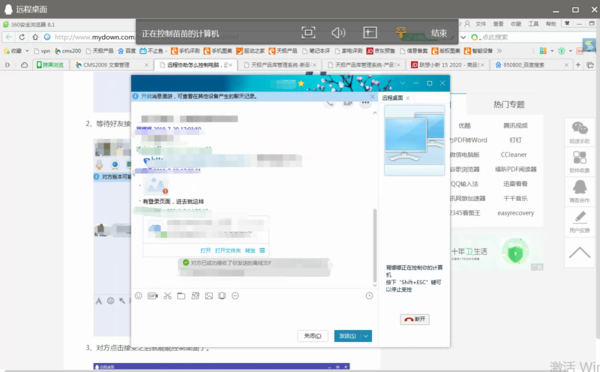The image size is (600, 372).
Task: Open the folder send-file icon
Action: (x=181, y=295)
